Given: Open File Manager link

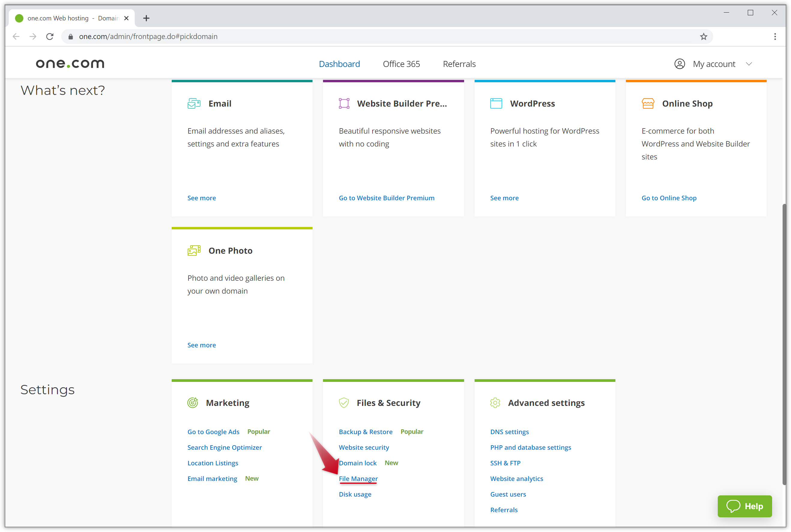Looking at the screenshot, I should pos(358,479).
